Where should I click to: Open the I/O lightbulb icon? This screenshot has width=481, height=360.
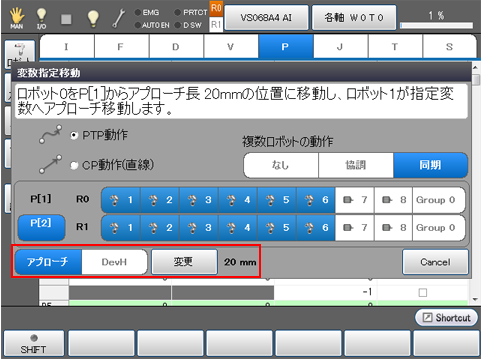[x=41, y=18]
